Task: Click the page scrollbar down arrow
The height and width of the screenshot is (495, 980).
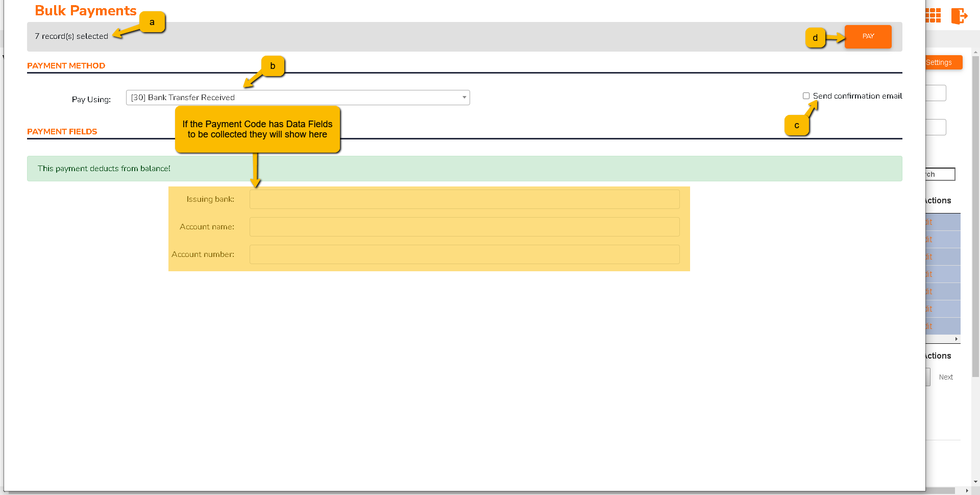Action: [x=975, y=481]
